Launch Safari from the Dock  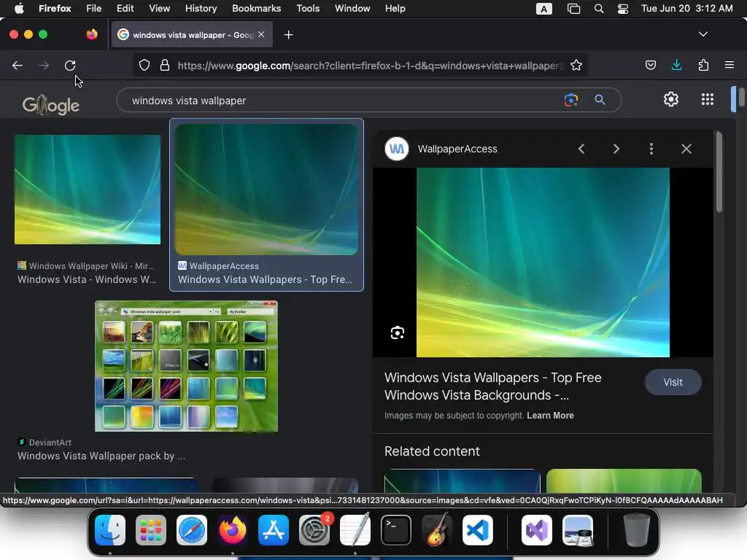click(x=192, y=530)
